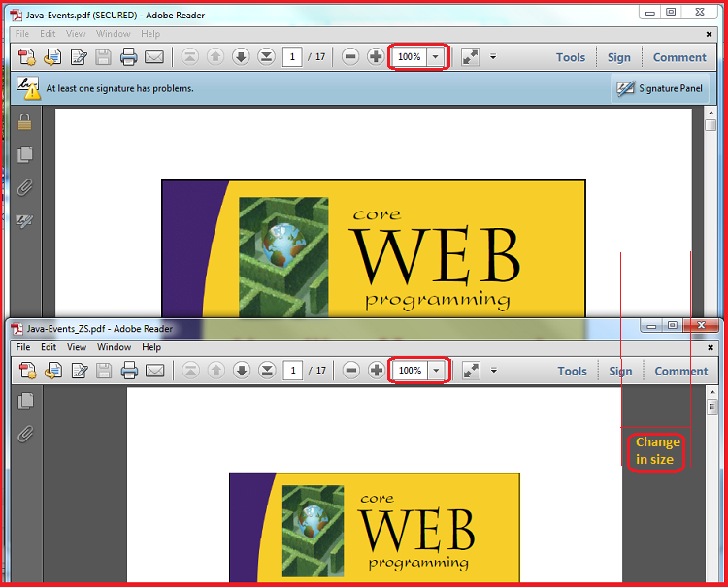Toggle full-screen read mode in SECURED window
Screen dimensions: 728x587
tap(470, 56)
